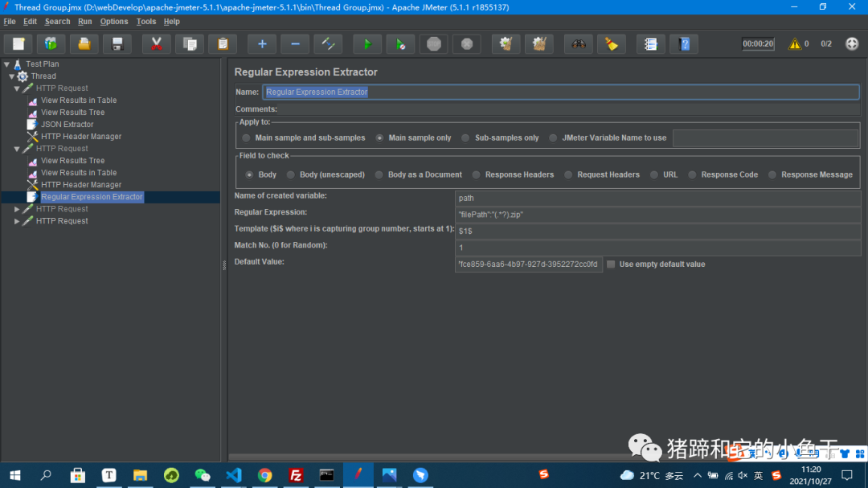Open Windows Start menu
This screenshot has height=488, width=868.
pos(15,475)
